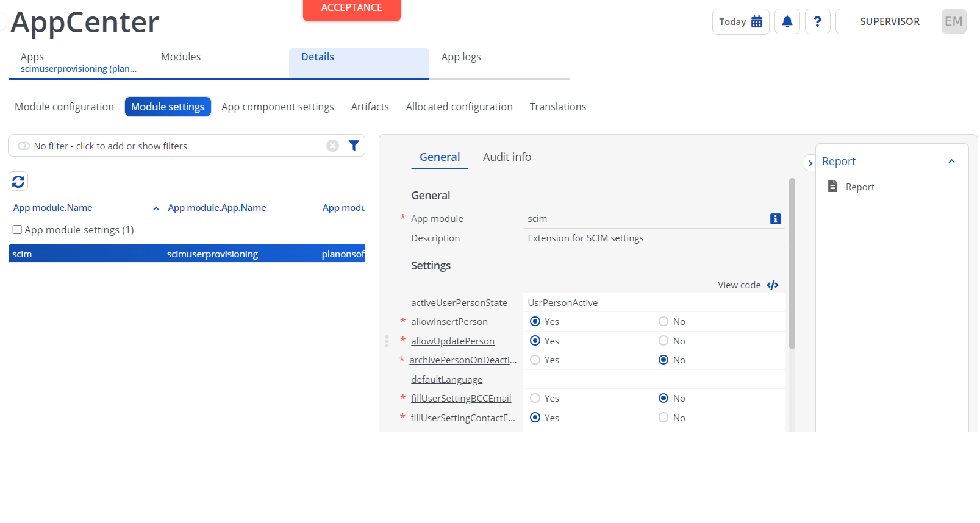This screenshot has height=523, width=980.
Task: Click the View code brackets icon
Action: click(x=773, y=285)
